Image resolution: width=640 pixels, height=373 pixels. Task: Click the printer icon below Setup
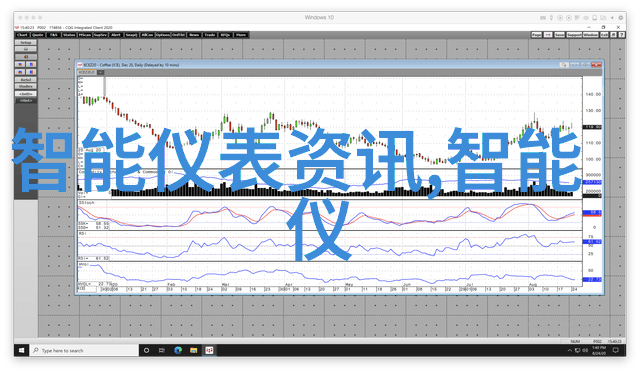[26, 49]
